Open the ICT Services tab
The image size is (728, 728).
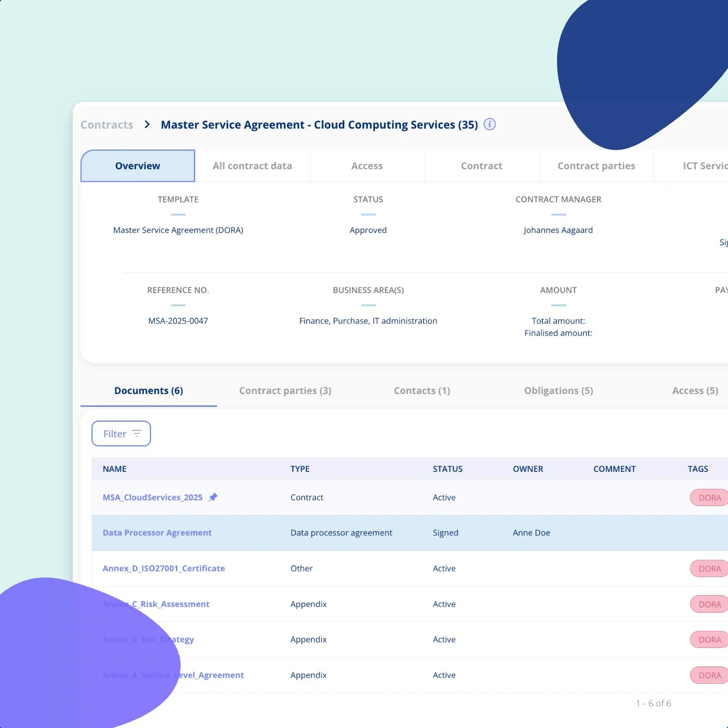point(691,166)
